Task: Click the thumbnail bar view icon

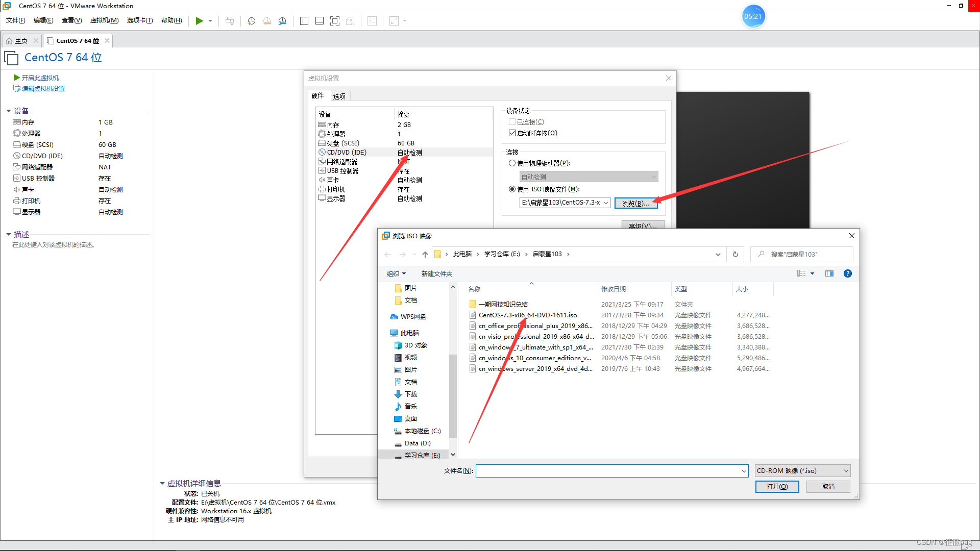Action: 320,21
